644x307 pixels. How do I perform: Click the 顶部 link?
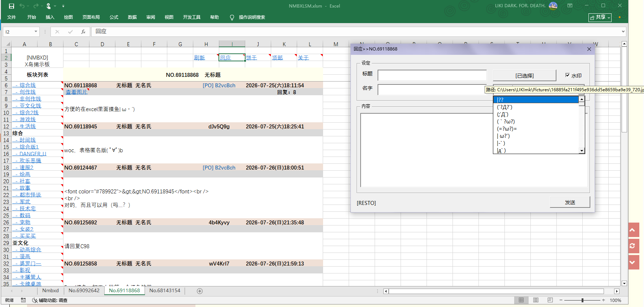277,58
